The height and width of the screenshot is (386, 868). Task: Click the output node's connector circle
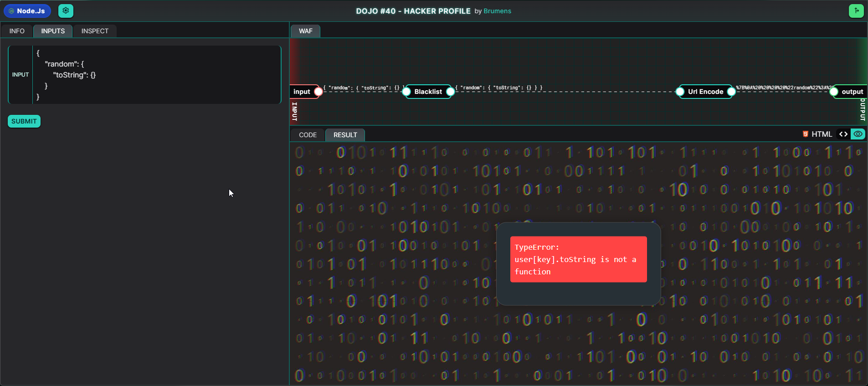(x=834, y=92)
